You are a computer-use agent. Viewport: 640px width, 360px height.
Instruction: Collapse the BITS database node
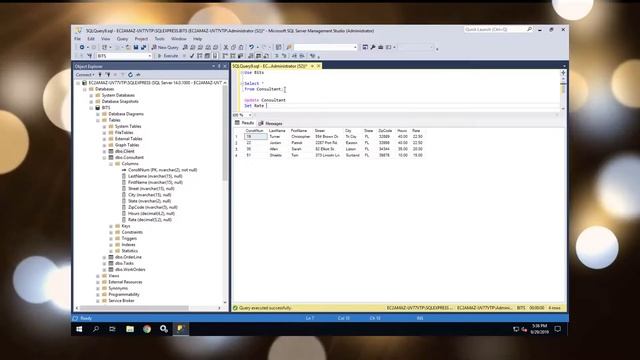click(91, 108)
